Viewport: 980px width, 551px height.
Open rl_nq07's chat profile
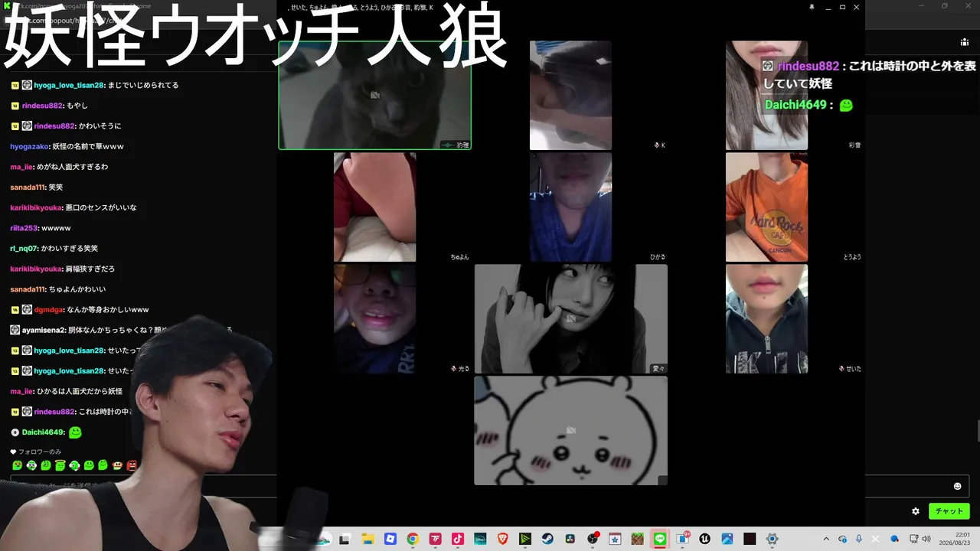24,249
